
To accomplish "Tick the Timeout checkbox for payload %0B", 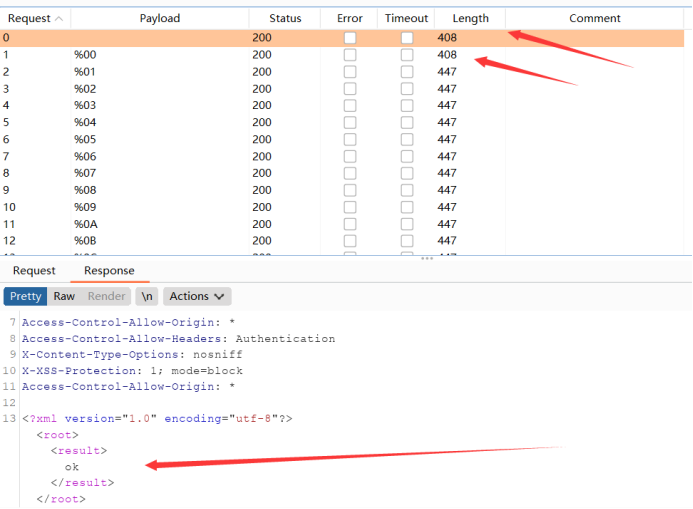I will (406, 240).
